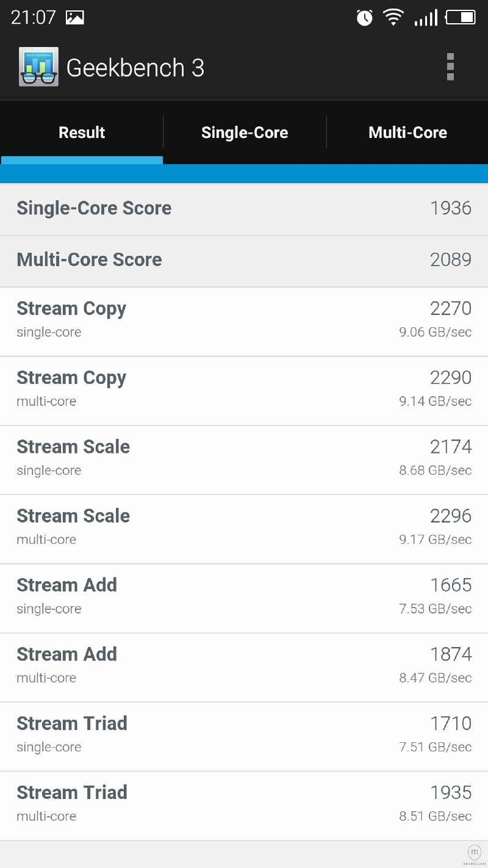Tap the 21:07 clock in status bar
Screen dimensions: 488x868
33,18
